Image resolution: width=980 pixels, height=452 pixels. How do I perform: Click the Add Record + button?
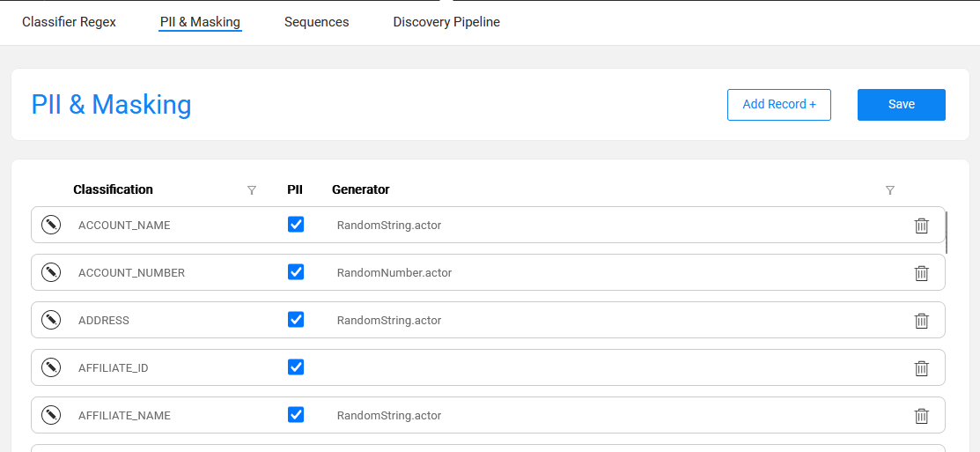pyautogui.click(x=778, y=104)
